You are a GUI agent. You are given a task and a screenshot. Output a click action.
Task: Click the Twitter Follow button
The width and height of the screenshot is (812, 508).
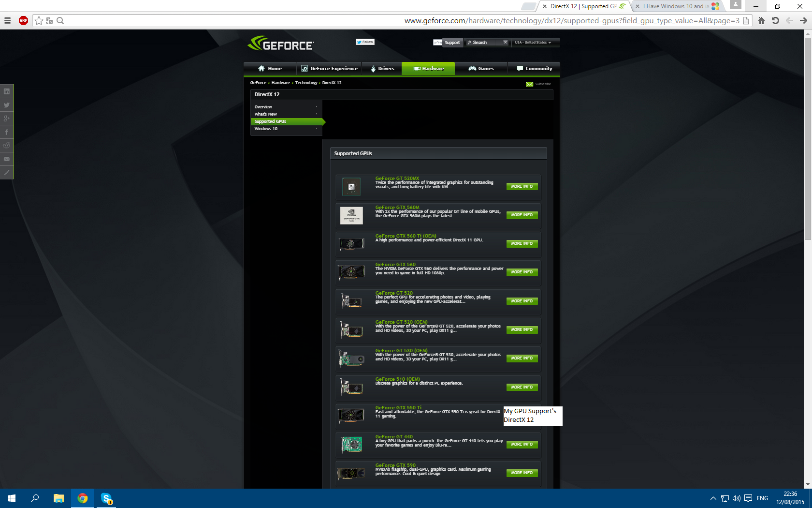coord(365,42)
